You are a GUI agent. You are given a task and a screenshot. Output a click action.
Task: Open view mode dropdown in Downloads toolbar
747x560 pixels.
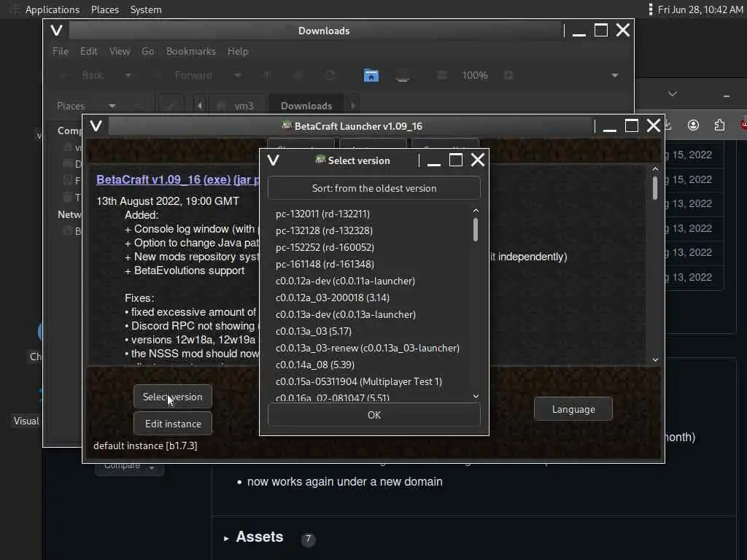(614, 75)
